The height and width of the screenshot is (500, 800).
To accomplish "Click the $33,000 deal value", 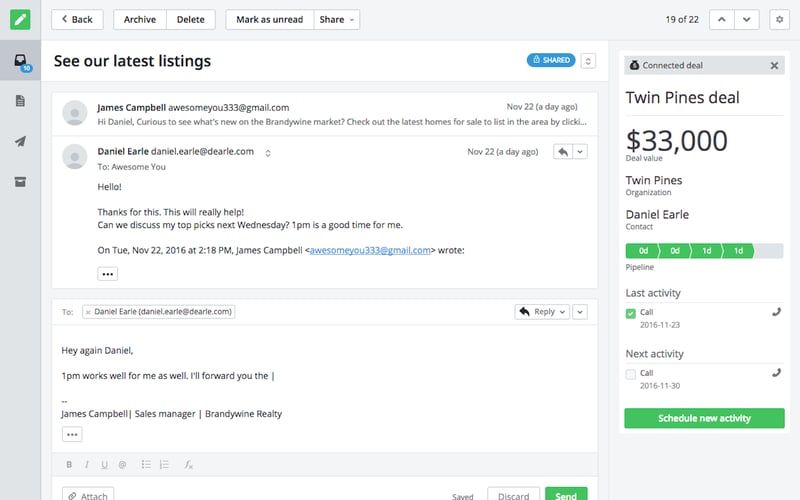I will coord(677,140).
